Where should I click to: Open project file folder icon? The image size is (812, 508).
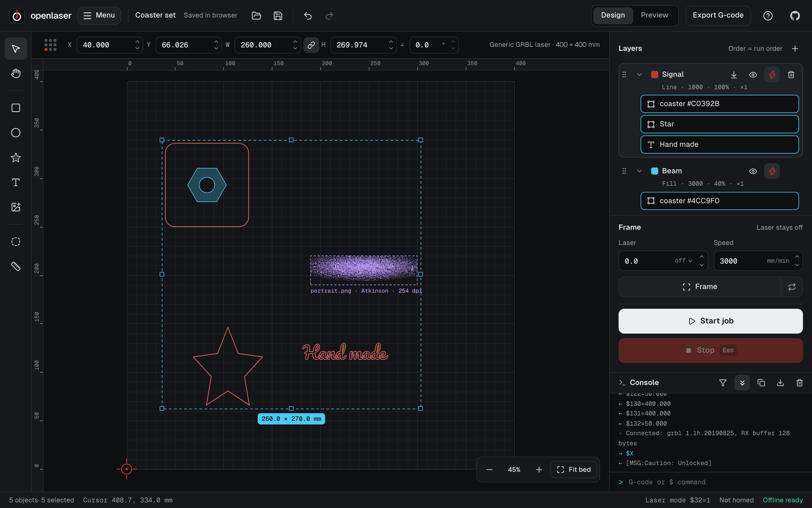click(256, 16)
